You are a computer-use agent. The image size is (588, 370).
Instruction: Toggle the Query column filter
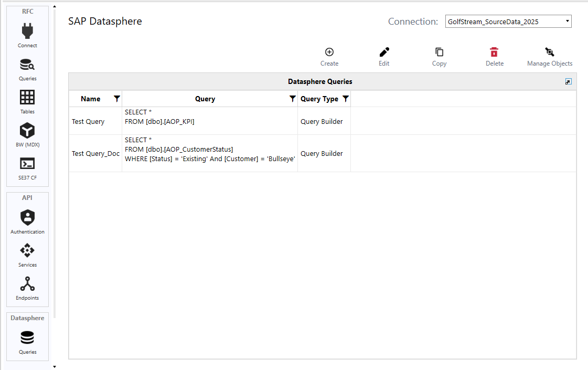[x=293, y=99]
